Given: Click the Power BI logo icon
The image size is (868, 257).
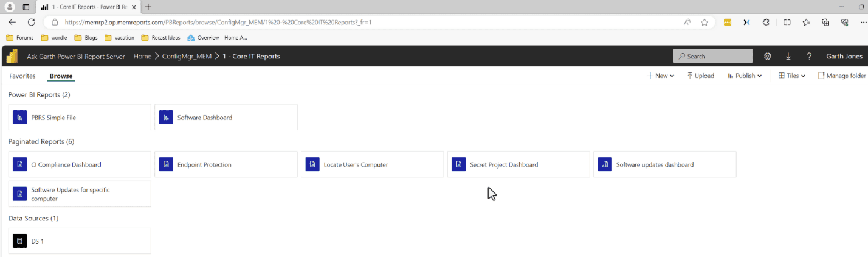Looking at the screenshot, I should 12,56.
